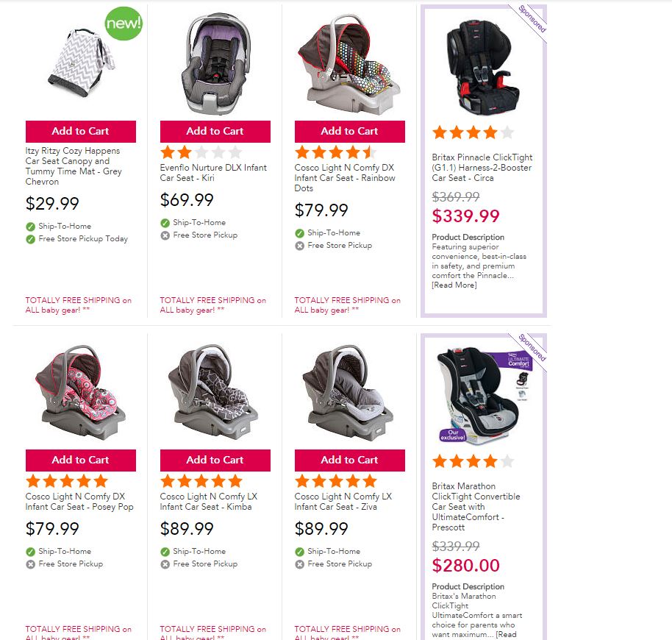The image size is (672, 640).
Task: Click Free Store Pickup Today checkmark icon
Action: click(x=31, y=239)
